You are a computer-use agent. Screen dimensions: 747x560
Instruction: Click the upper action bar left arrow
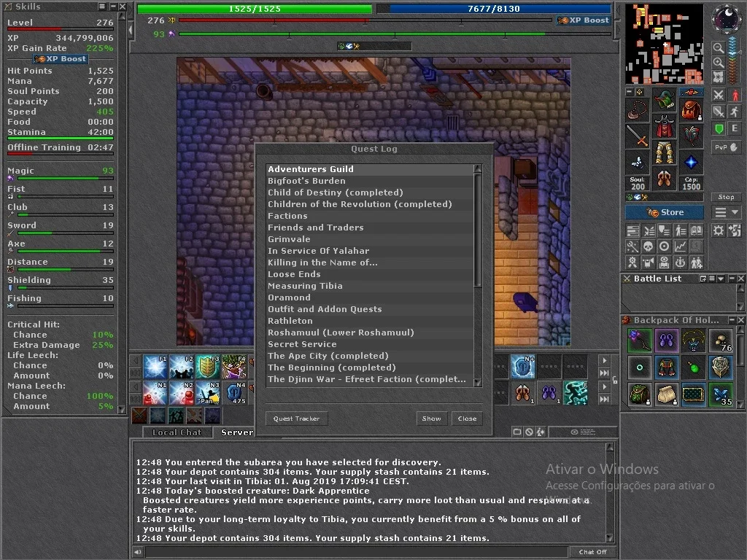(135, 360)
